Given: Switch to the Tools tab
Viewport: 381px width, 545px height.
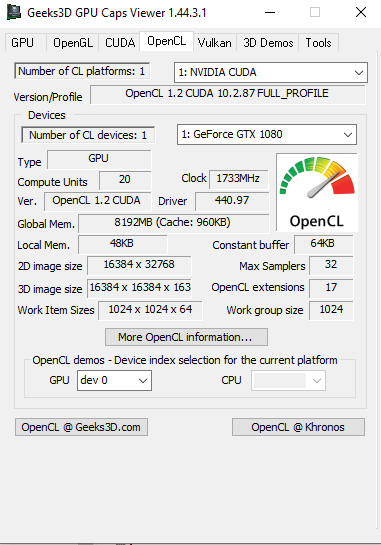Looking at the screenshot, I should coord(318,43).
